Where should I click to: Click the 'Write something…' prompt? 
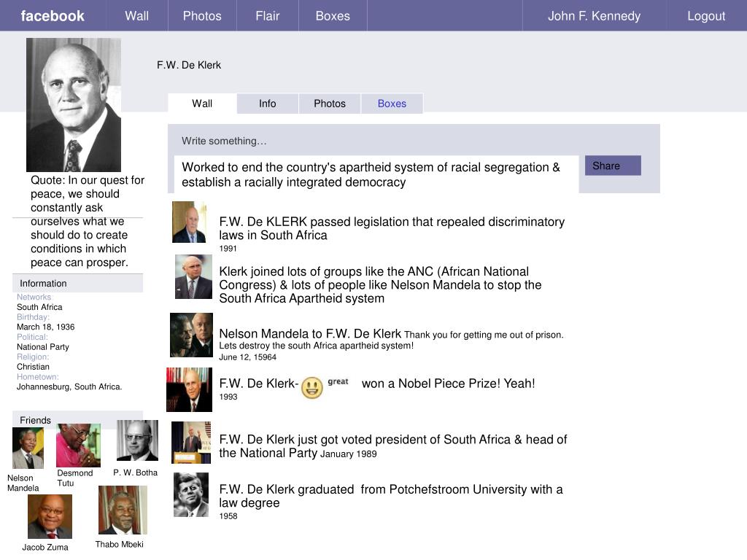[x=224, y=141]
